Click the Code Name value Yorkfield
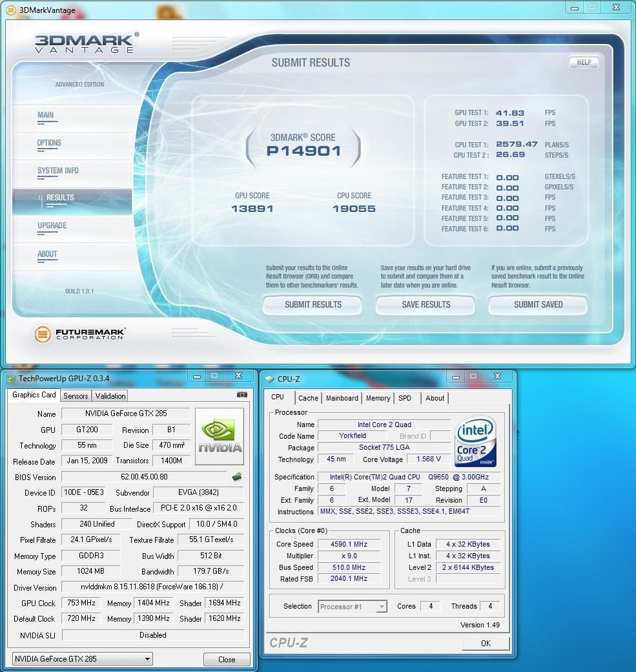 pos(353,436)
